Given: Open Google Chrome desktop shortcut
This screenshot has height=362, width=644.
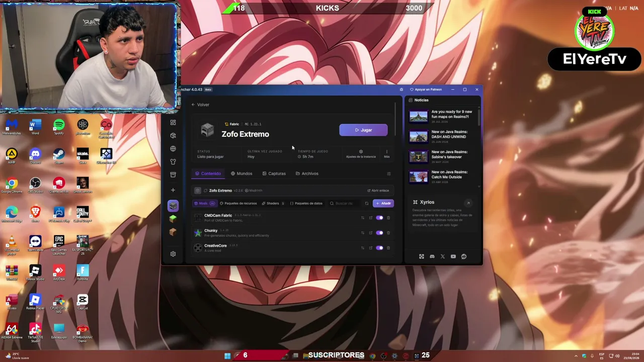Looking at the screenshot, I should tap(12, 185).
